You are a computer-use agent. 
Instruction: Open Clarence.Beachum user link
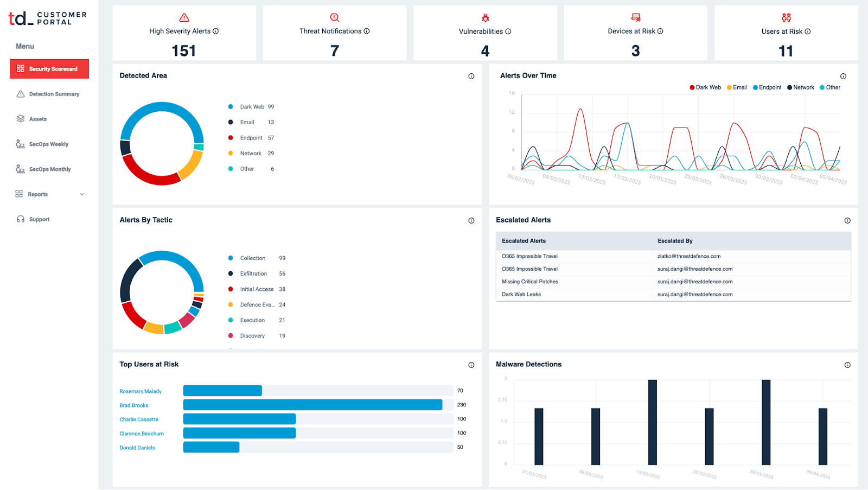tap(142, 434)
